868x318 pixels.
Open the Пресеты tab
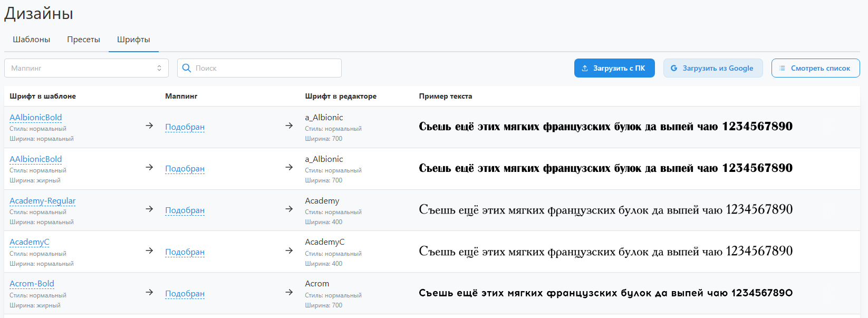click(x=83, y=40)
